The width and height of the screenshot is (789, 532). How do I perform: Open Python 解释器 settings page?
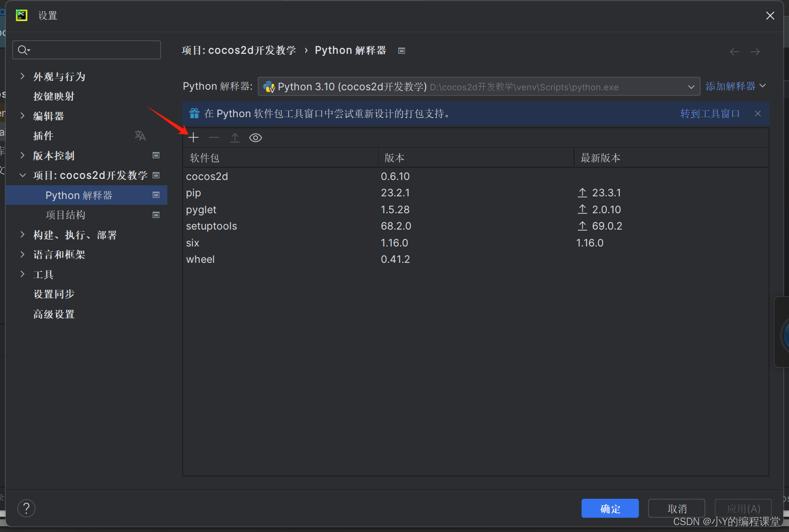click(86, 195)
